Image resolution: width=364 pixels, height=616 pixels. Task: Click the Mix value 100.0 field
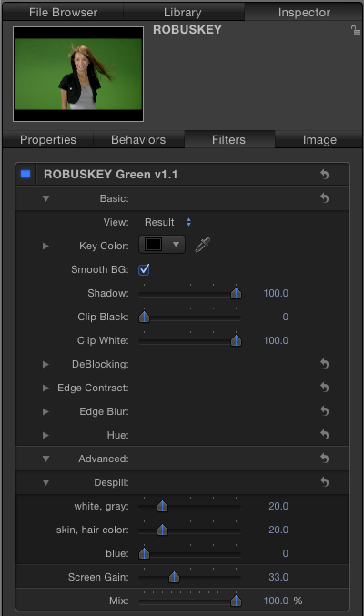tap(276, 601)
